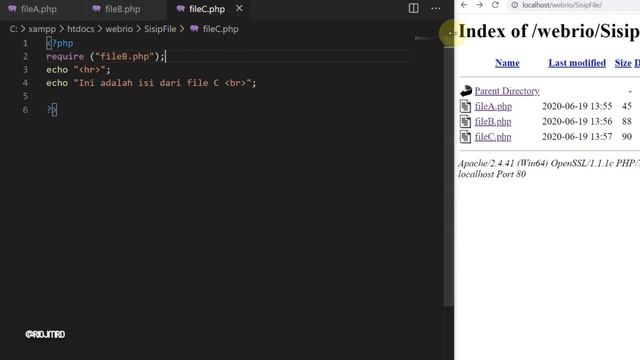Open the fileB.php link in browser
The height and width of the screenshot is (360, 640).
[x=493, y=122]
